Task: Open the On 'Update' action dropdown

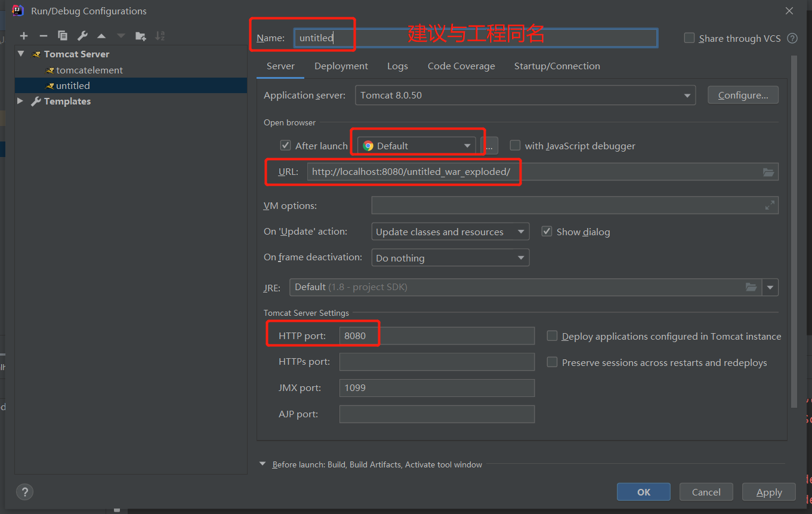Action: 450,232
